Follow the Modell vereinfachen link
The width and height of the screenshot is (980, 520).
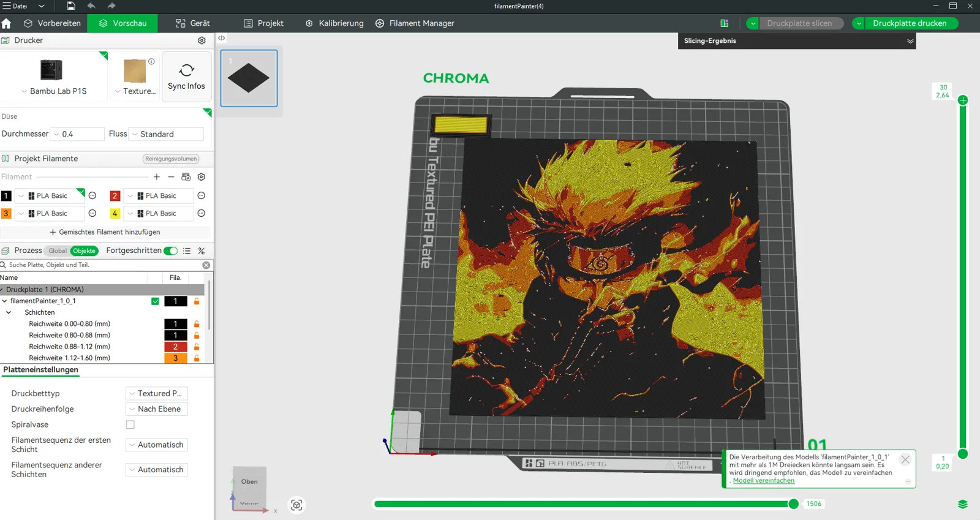click(764, 481)
